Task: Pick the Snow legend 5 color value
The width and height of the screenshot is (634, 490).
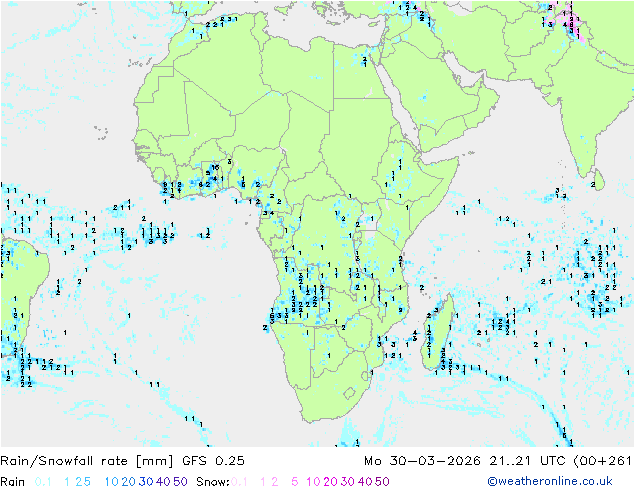Action: point(295,482)
